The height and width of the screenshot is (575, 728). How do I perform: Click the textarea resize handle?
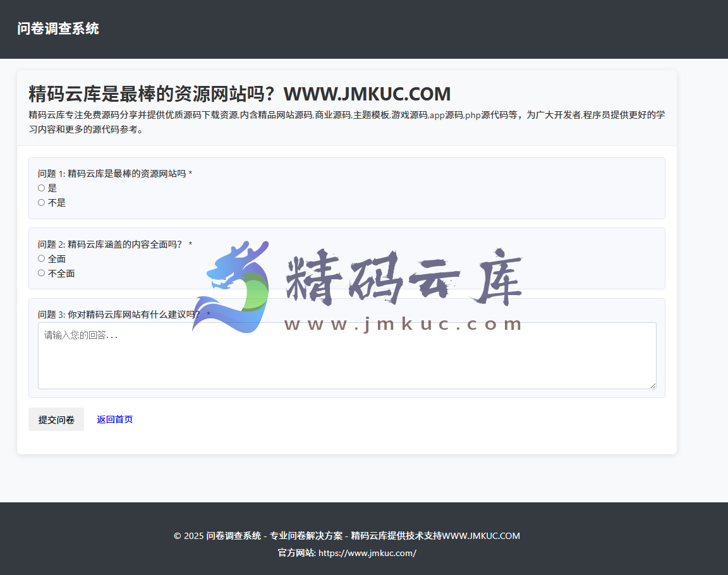(653, 385)
